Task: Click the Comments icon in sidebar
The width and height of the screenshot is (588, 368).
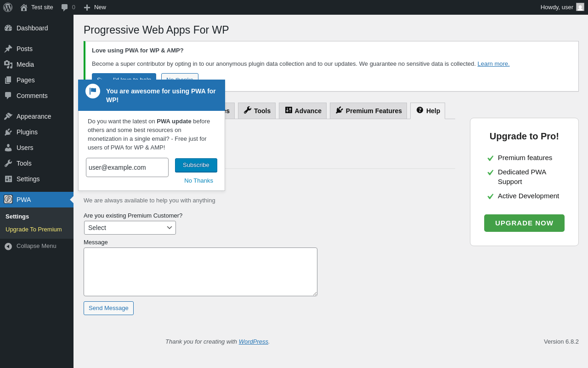Action: 8,96
